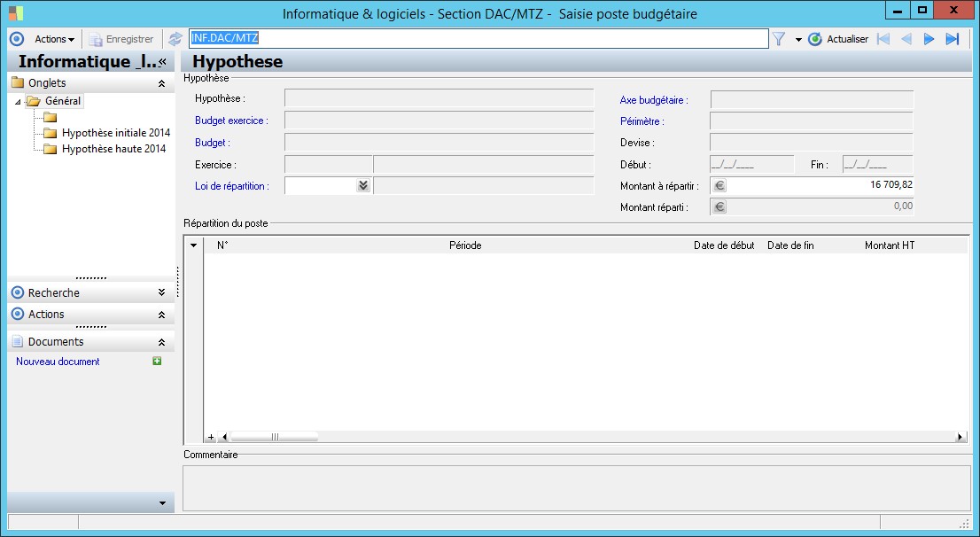
Task: Open the filter dropdown arrow
Action: pos(798,39)
